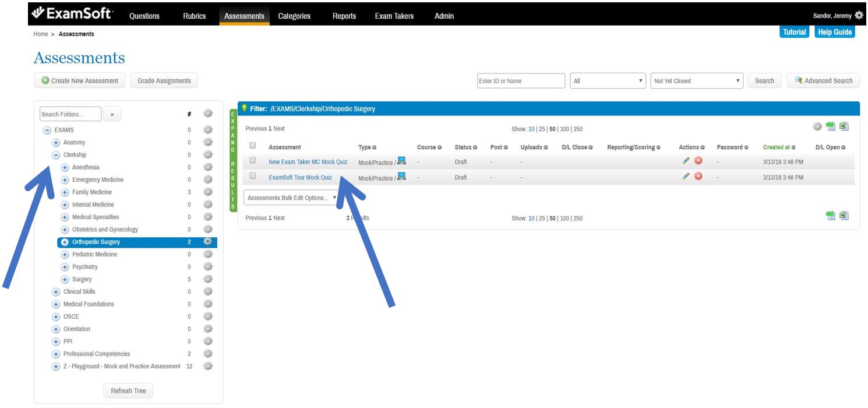868x408 pixels.
Task: Expand the Medical Foundations folder
Action: [56, 304]
